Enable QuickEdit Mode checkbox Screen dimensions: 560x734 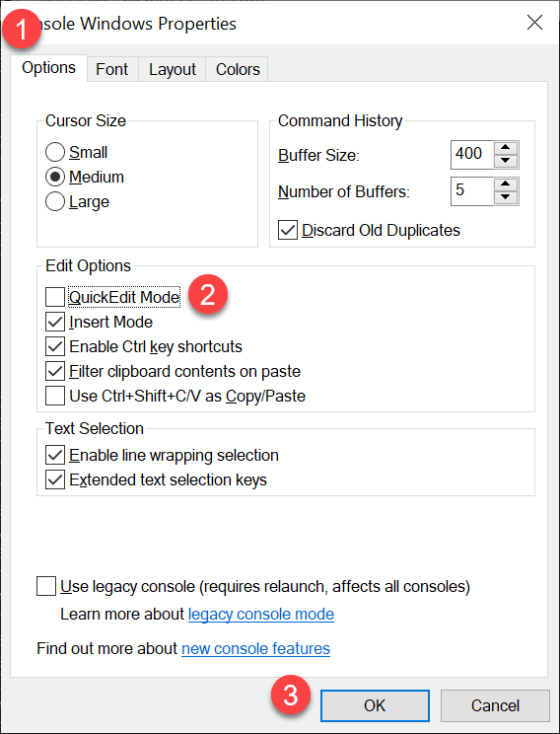click(55, 297)
